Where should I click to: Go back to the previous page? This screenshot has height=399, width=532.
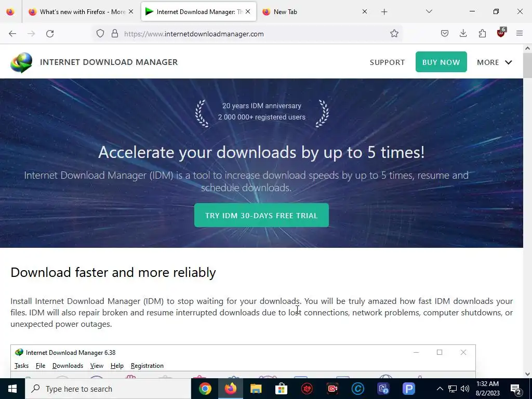click(12, 34)
